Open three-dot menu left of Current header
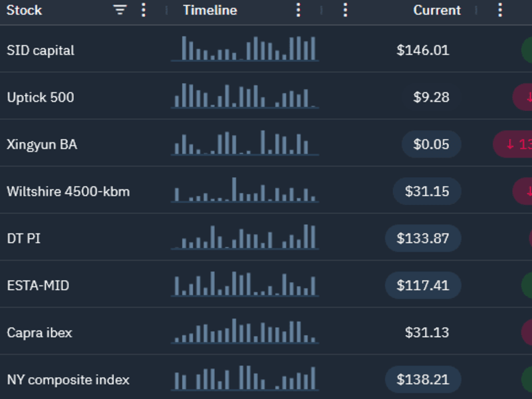The height and width of the screenshot is (399, 532). coord(345,10)
